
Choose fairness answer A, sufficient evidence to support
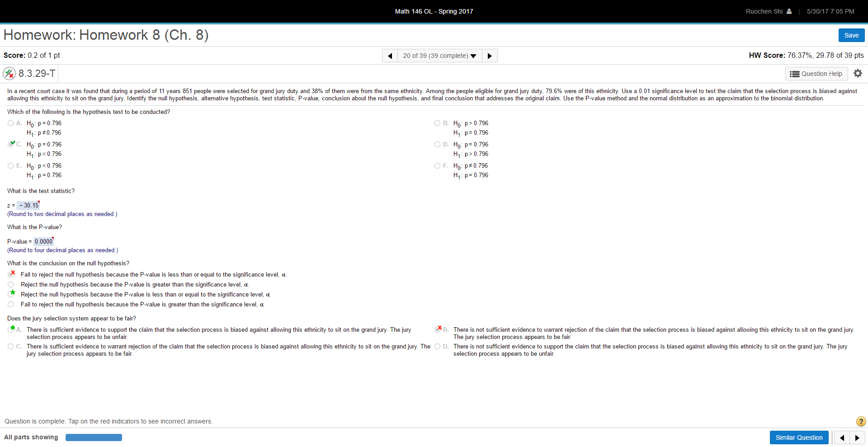[11, 329]
